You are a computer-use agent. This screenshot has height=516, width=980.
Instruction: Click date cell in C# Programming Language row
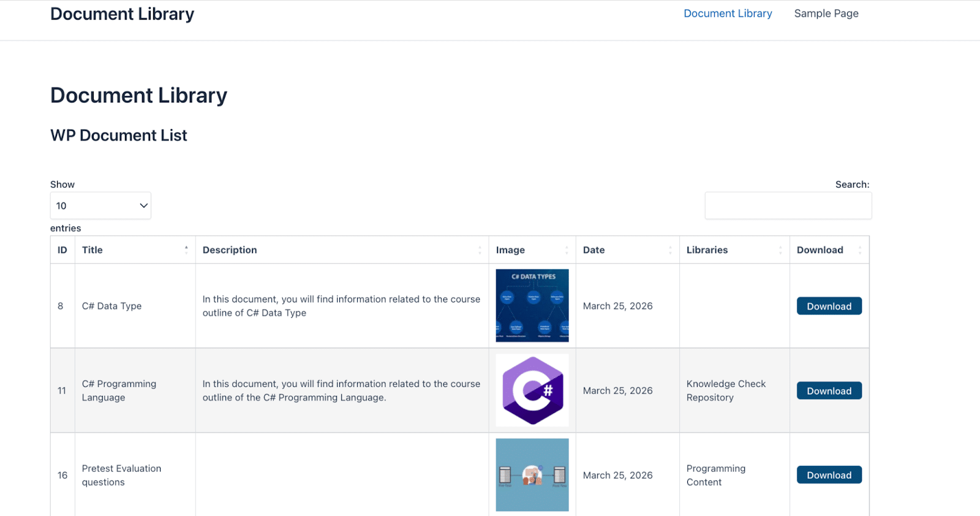[628, 391]
